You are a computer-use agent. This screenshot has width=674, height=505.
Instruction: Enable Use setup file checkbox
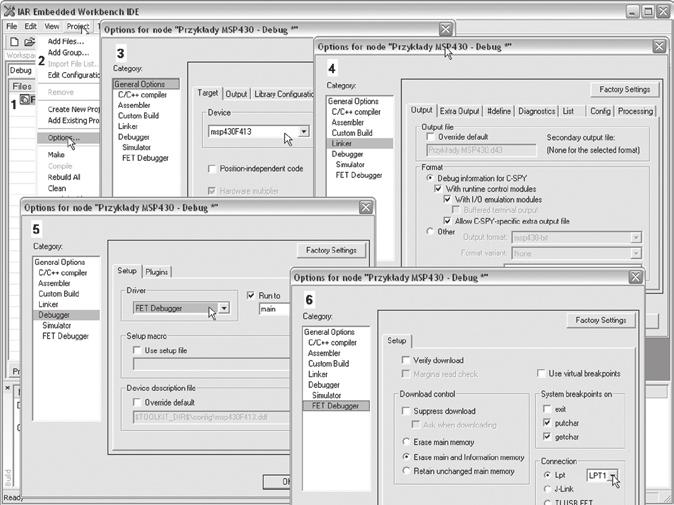pyautogui.click(x=137, y=350)
